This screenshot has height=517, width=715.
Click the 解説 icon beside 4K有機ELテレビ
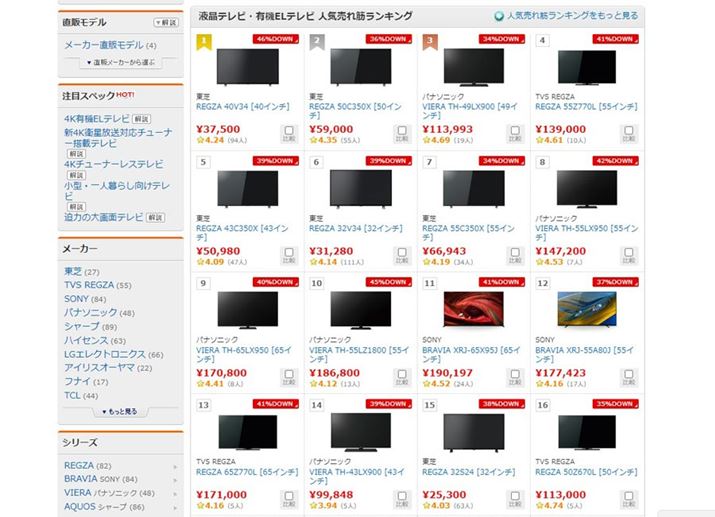tap(141, 119)
